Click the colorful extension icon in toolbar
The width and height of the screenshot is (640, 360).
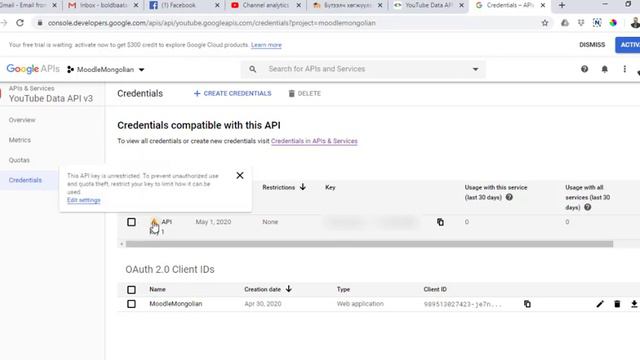[613, 23]
